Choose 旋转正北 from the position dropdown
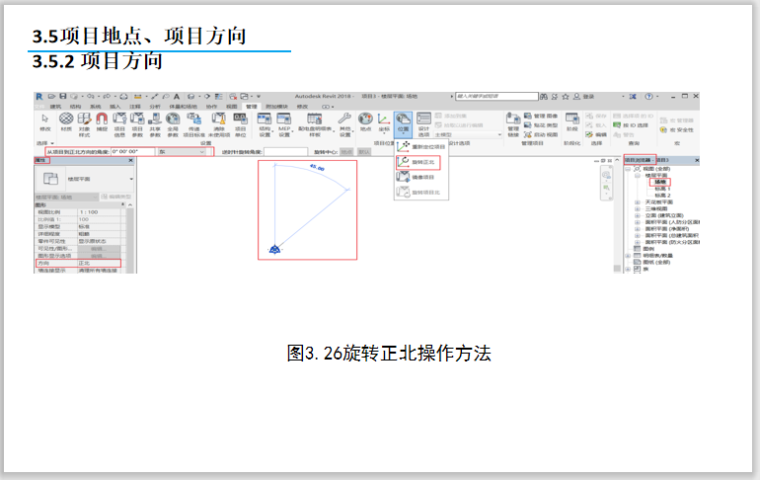The image size is (760, 480). pos(424,161)
